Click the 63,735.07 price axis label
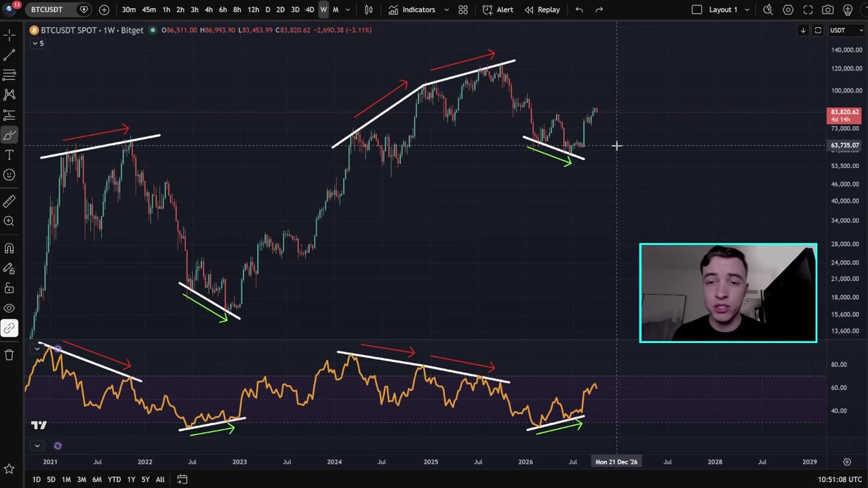 click(845, 145)
